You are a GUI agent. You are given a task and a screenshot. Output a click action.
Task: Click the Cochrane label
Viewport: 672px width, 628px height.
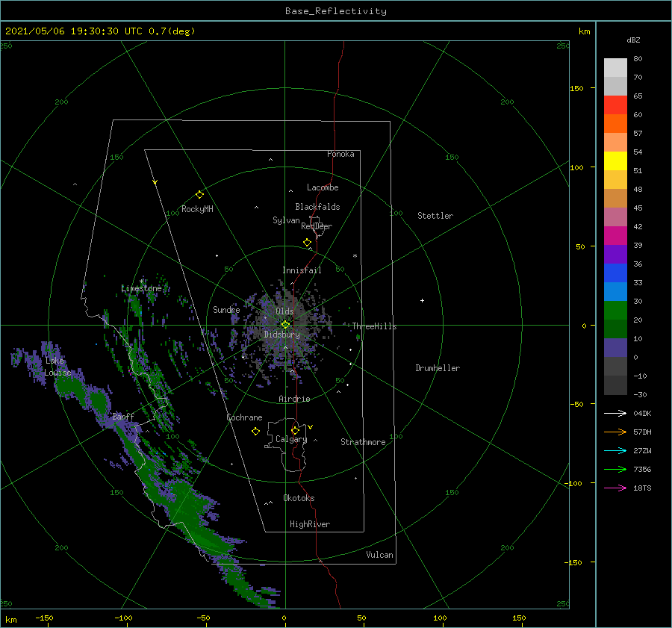point(244,417)
